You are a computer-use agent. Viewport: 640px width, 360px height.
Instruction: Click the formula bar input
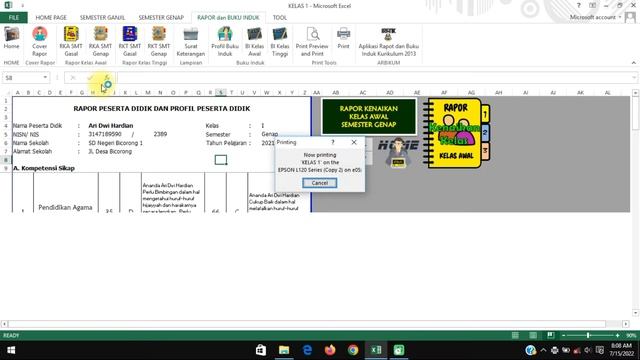tap(373, 78)
